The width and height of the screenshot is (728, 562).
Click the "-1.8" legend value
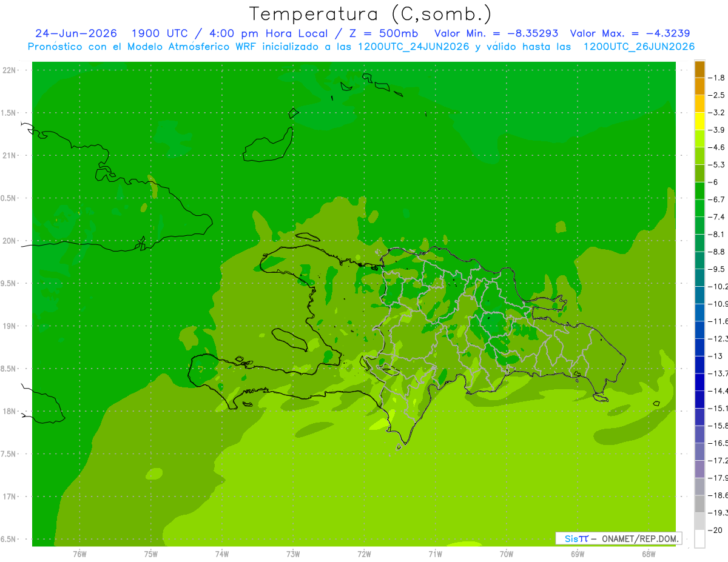[716, 78]
